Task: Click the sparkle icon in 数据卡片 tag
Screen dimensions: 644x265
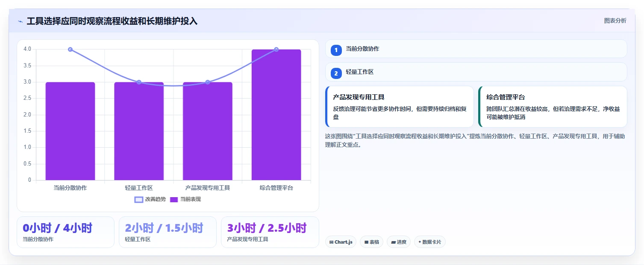Action: pyautogui.click(x=420, y=242)
